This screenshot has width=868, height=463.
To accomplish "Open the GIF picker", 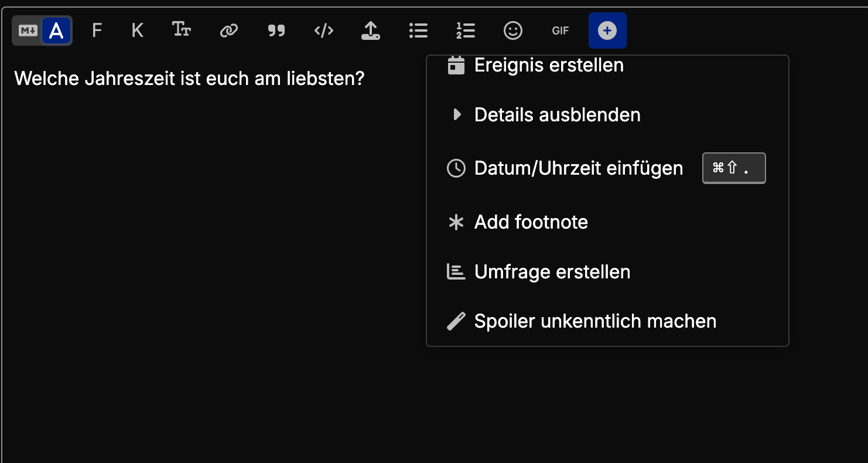I will (x=561, y=30).
